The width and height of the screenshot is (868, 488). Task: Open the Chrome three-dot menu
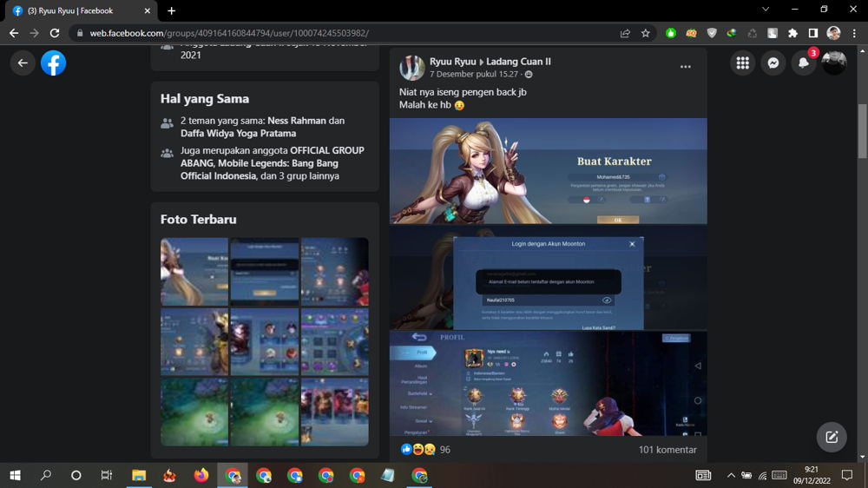coord(854,33)
